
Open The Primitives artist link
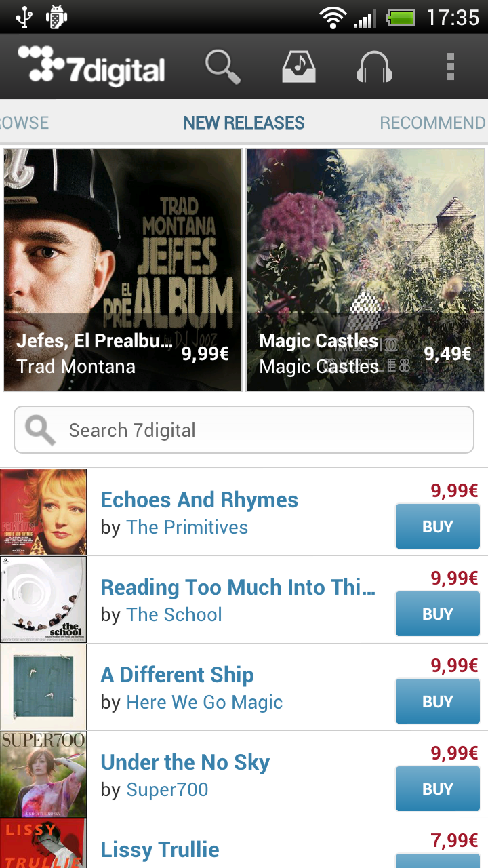tap(187, 528)
